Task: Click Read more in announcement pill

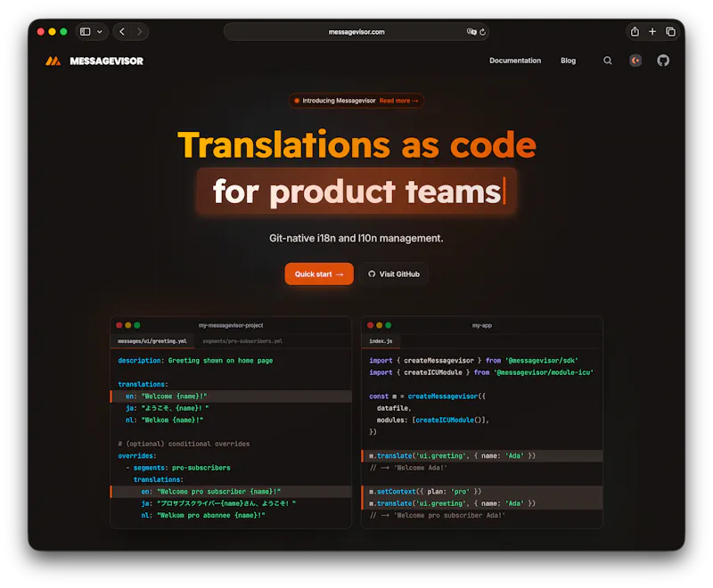Action: click(398, 101)
